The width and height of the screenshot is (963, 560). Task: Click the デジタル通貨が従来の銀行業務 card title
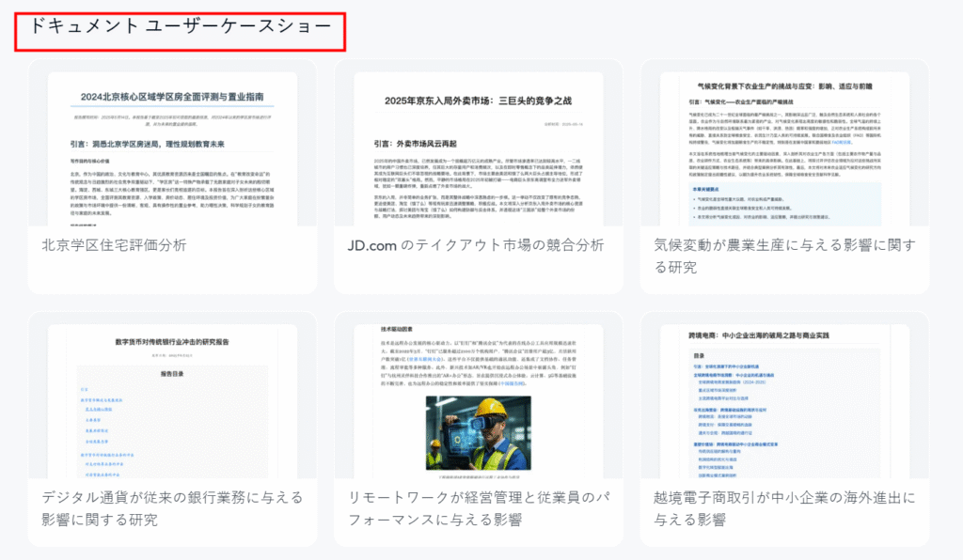(172, 507)
